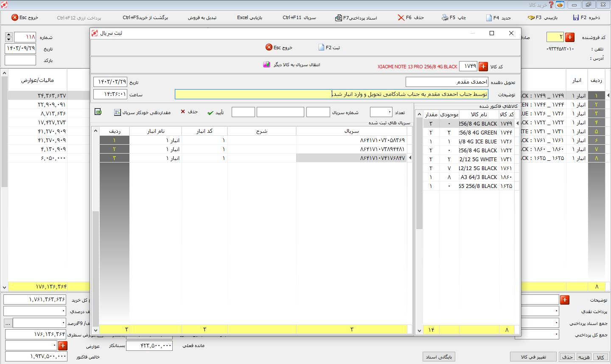Viewport: 611px width, 364px height.
Task: Click the scrollbar thumb of the main purchase grid
Action: tap(4, 132)
